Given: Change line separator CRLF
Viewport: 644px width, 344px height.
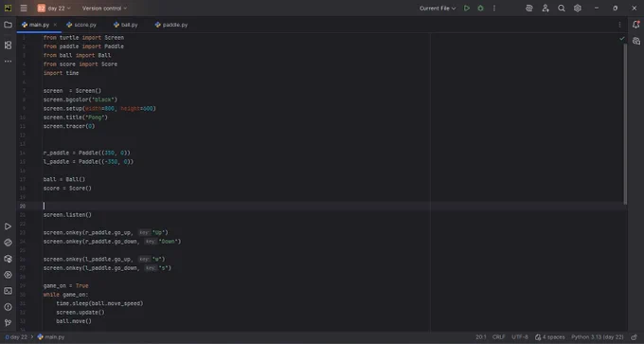Looking at the screenshot, I should 498,337.
